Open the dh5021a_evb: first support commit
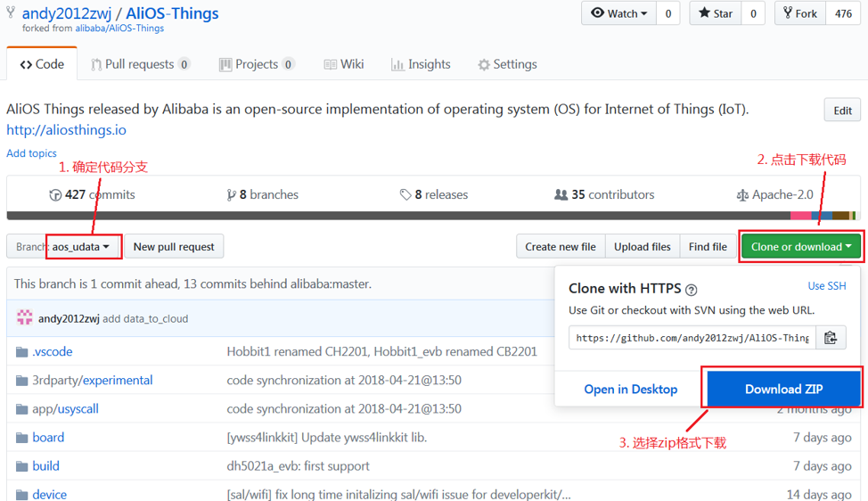Screen dimensions: 868x501 pyautogui.click(x=298, y=466)
